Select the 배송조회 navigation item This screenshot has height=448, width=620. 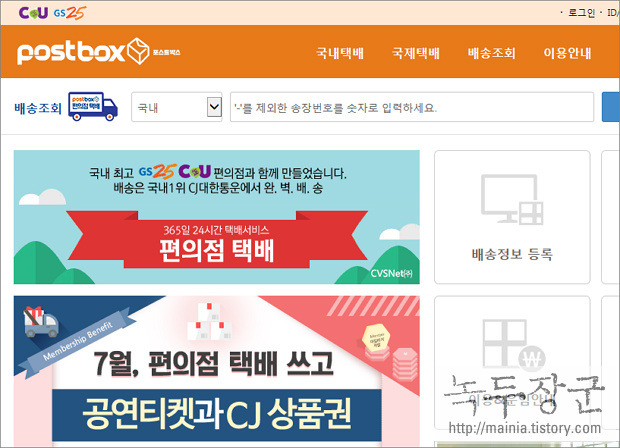point(491,53)
